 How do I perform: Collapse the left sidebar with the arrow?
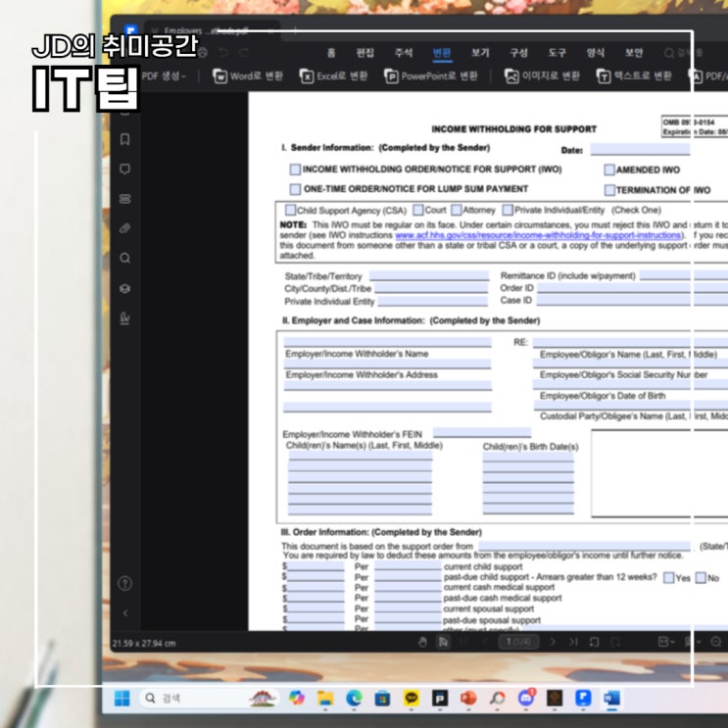pyautogui.click(x=124, y=612)
